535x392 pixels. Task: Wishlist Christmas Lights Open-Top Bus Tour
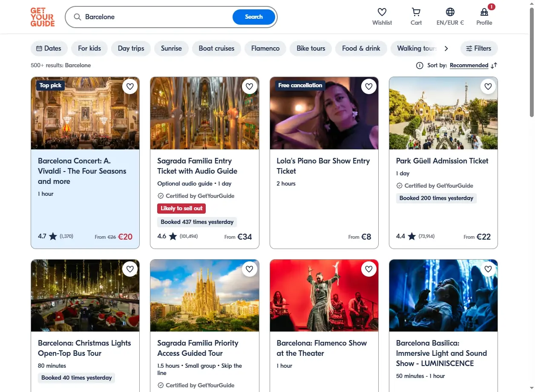click(x=130, y=269)
